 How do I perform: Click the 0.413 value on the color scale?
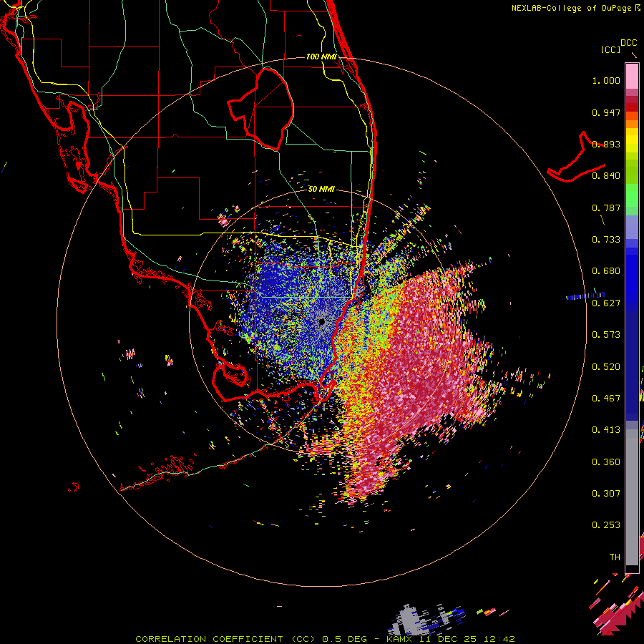(606, 430)
